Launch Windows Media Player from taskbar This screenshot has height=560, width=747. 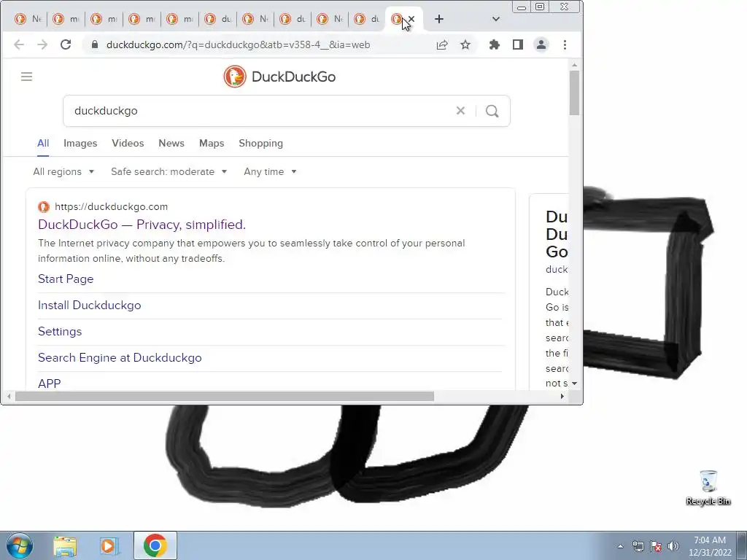click(109, 545)
